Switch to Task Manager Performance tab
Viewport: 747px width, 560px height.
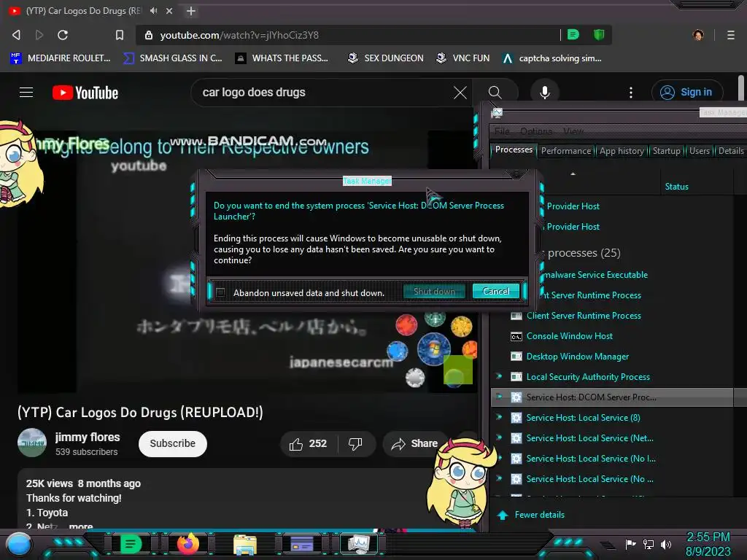[x=565, y=151]
